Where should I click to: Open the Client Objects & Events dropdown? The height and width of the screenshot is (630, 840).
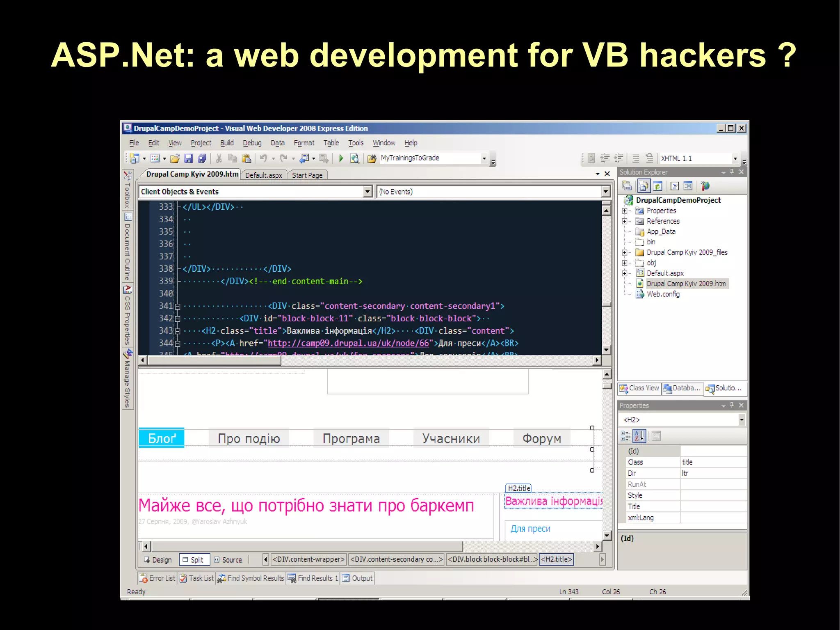[367, 192]
